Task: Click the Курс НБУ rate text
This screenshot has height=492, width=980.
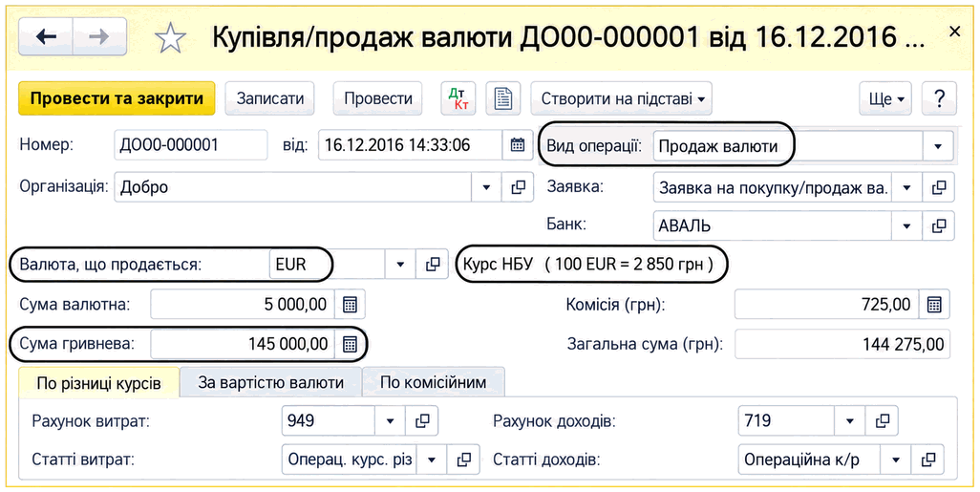Action: [x=587, y=265]
